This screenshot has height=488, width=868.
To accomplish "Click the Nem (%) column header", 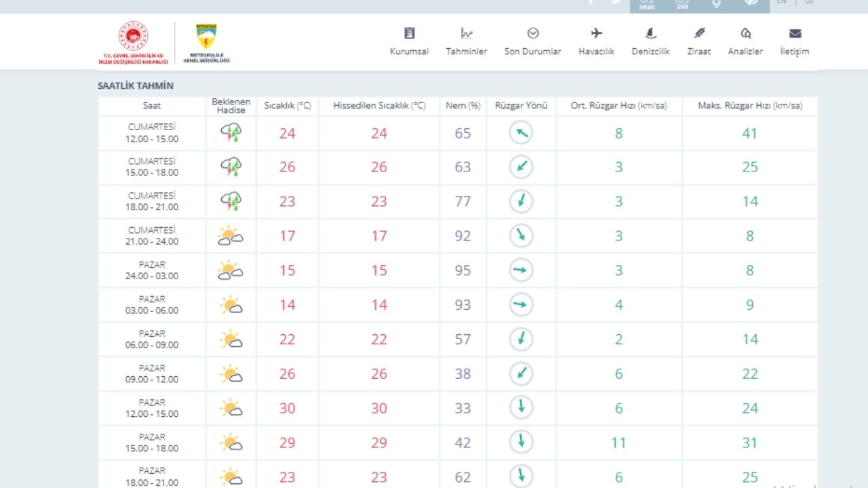I will point(463,106).
